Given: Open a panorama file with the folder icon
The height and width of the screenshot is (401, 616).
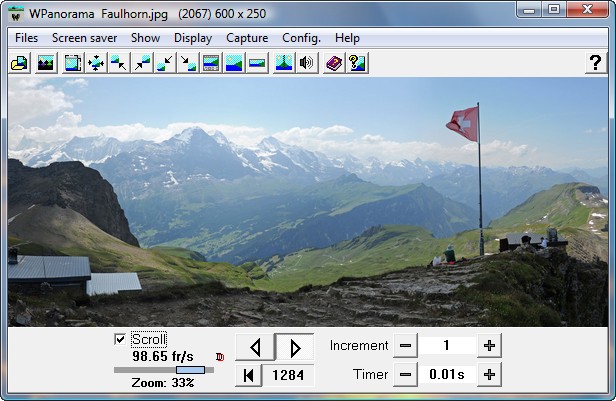Looking at the screenshot, I should coord(20,63).
